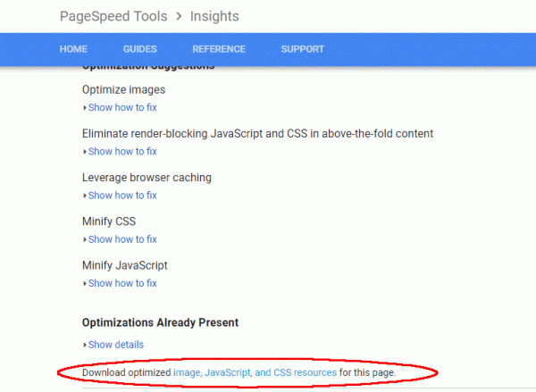Screen dimensions: 536x392
Task: Click the Leverage browser caching heading
Action: pos(147,177)
